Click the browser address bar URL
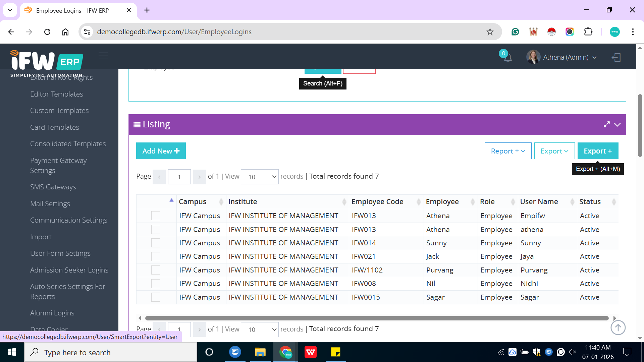Viewport: 644px width, 362px height. (174, 32)
